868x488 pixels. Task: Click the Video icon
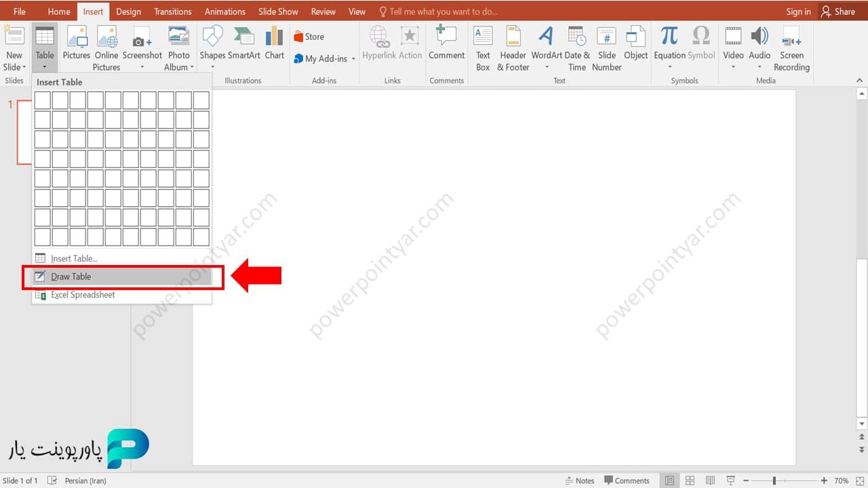tap(733, 36)
